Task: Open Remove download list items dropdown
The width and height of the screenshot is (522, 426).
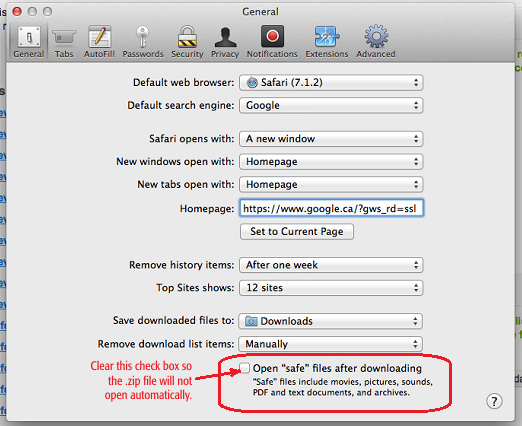Action: [x=330, y=344]
